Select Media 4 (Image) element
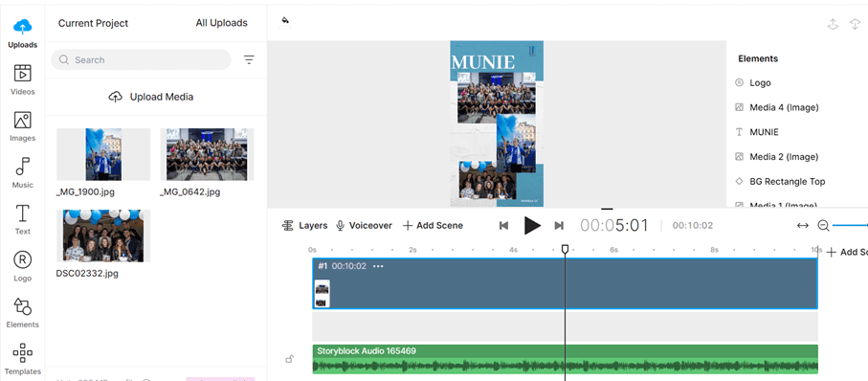This screenshot has width=868, height=381. (x=784, y=107)
